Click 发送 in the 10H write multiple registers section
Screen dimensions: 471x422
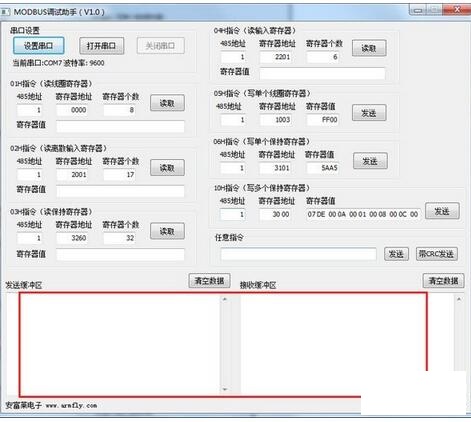[442, 211]
